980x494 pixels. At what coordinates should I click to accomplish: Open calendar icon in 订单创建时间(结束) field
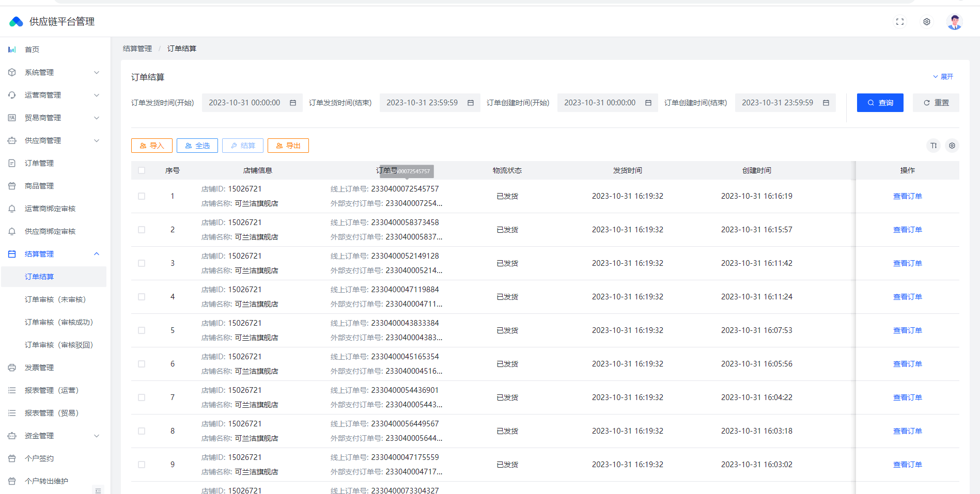826,103
